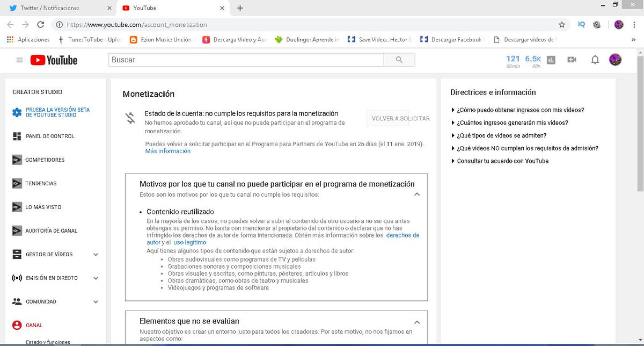Open the YouTube hamburger guide menu

point(20,60)
